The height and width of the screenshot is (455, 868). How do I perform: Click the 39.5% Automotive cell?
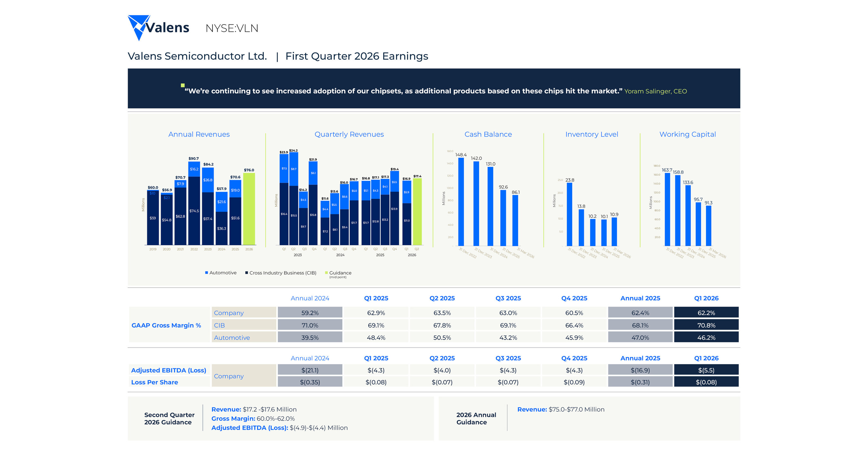point(310,338)
